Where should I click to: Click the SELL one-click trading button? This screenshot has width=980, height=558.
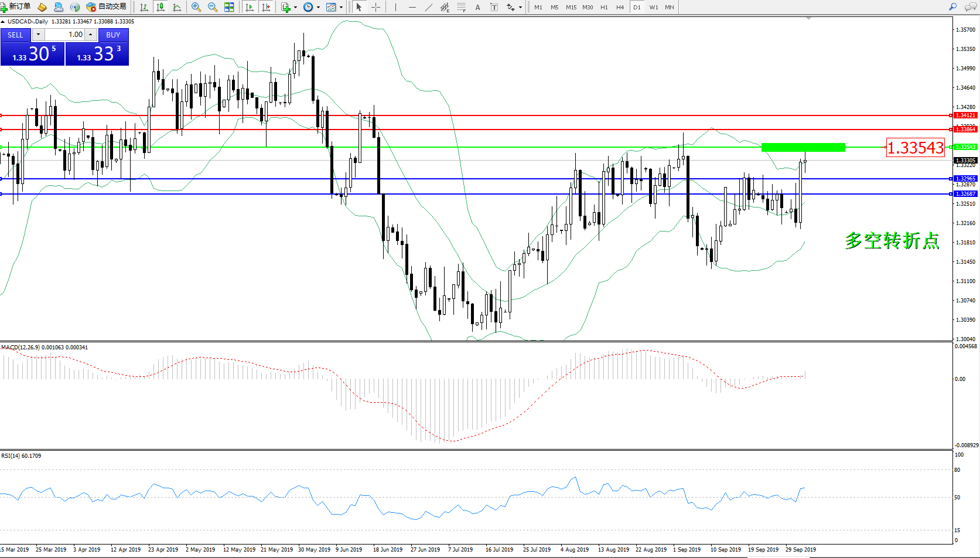point(15,35)
